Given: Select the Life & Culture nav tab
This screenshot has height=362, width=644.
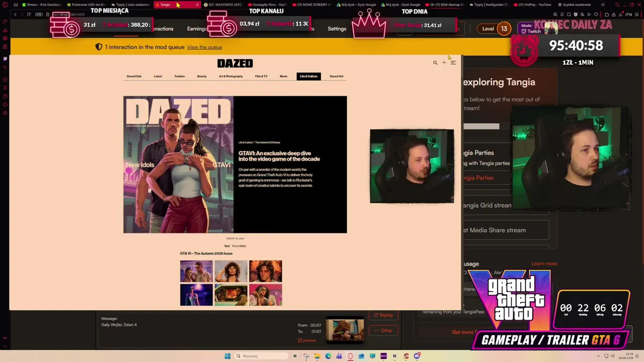Looking at the screenshot, I should (x=308, y=76).
